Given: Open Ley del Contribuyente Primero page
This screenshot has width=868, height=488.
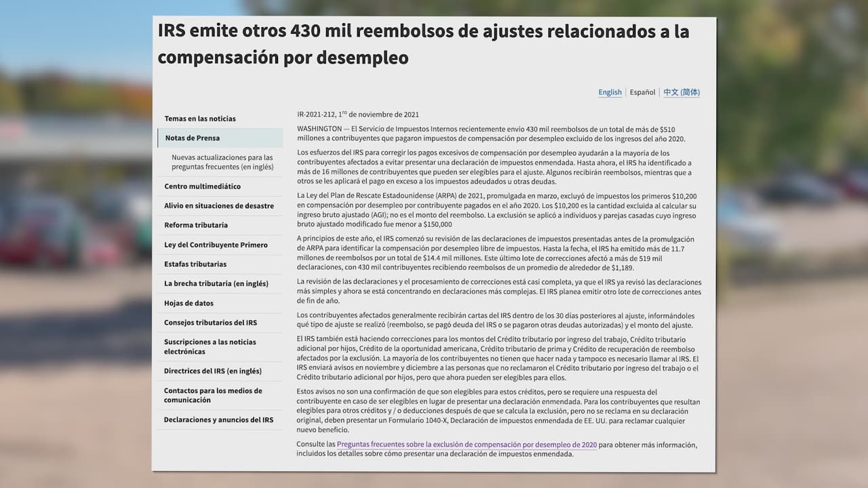Looking at the screenshot, I should click(x=216, y=245).
